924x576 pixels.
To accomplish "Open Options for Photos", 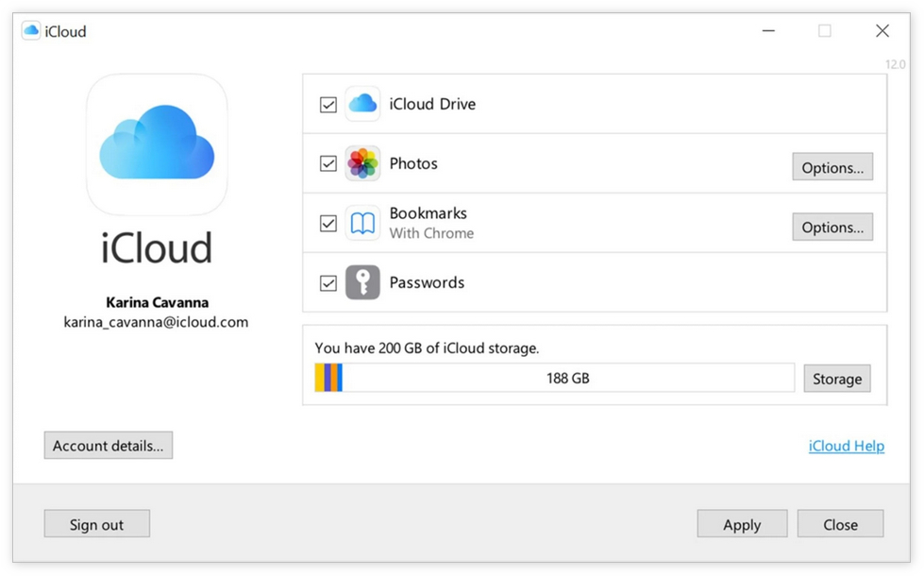I will (x=832, y=167).
